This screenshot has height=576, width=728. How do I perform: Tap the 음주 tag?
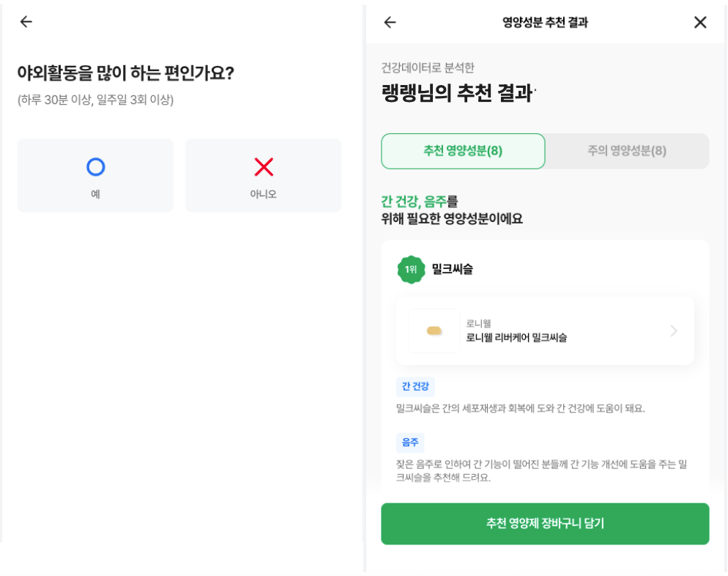click(410, 442)
